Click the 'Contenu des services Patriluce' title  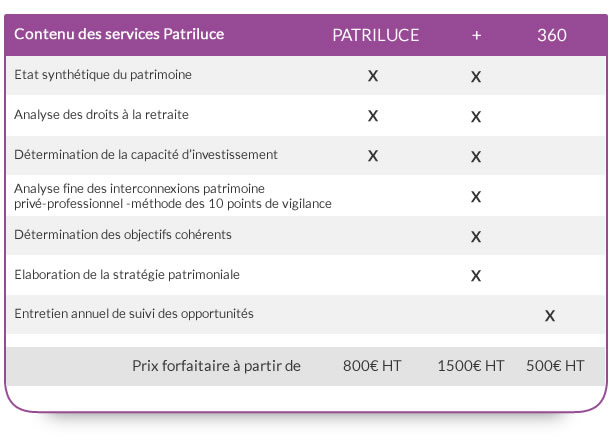(119, 34)
